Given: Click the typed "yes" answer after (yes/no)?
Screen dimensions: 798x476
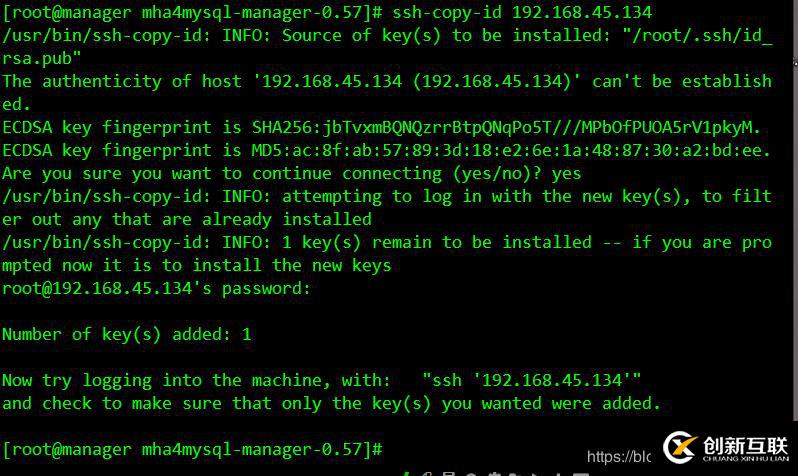Looking at the screenshot, I should click(x=566, y=174).
